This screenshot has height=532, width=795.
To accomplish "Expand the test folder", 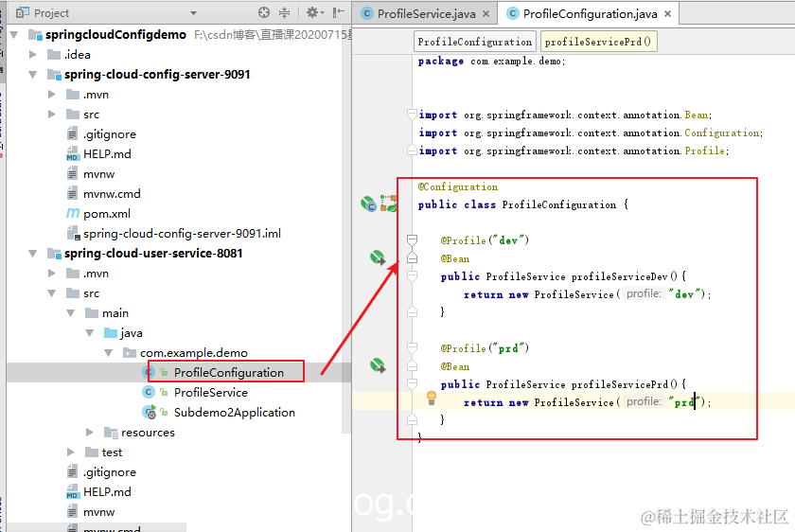I will point(70,452).
